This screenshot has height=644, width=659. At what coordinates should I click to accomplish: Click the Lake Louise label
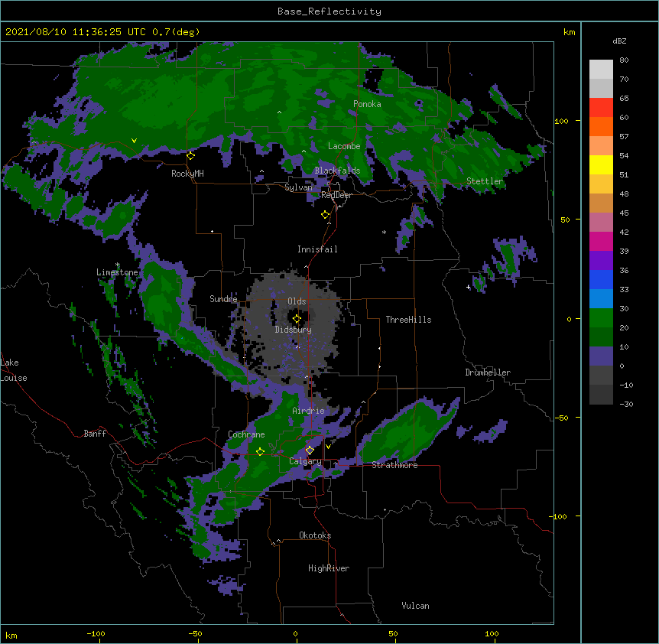14,370
